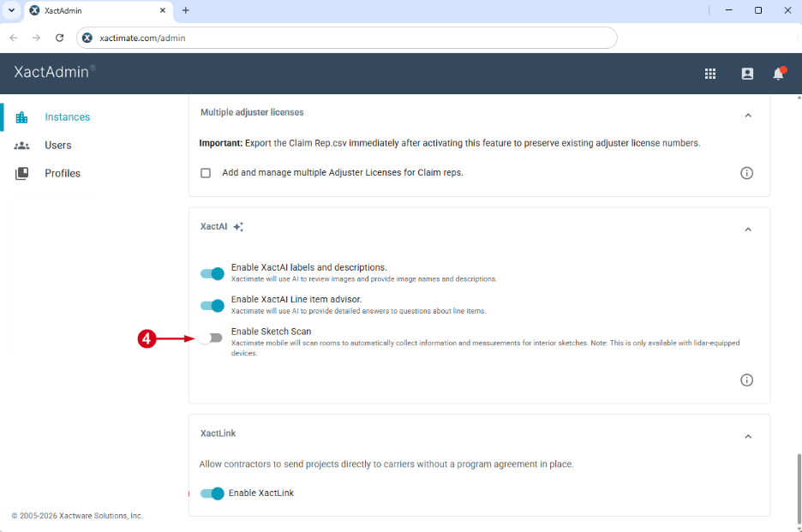Screen dimensions: 802x532
Task: Click the XactAI sparkle icon
Action: [x=238, y=227]
